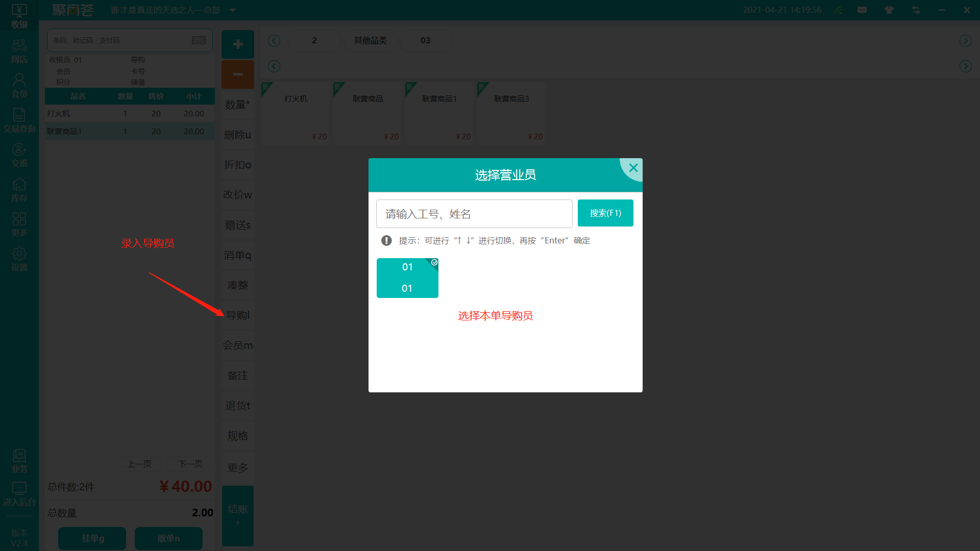
Task: Click the barcode search input field
Action: (x=130, y=40)
